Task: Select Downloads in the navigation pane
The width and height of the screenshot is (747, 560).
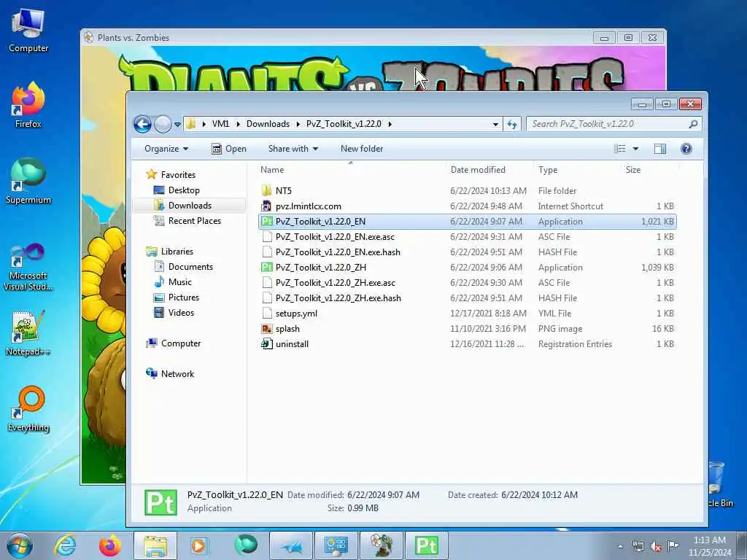Action: 189,205
